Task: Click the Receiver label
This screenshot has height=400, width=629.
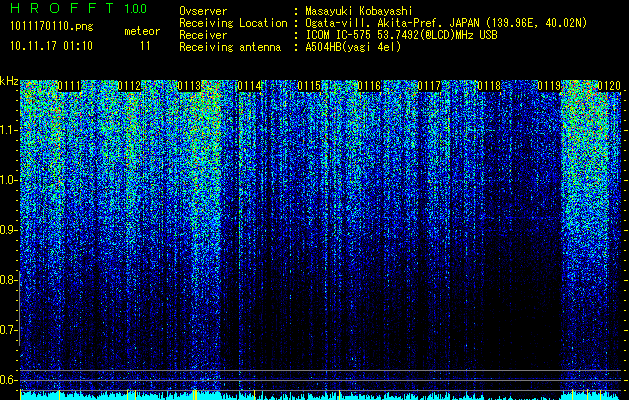Action: coord(203,35)
